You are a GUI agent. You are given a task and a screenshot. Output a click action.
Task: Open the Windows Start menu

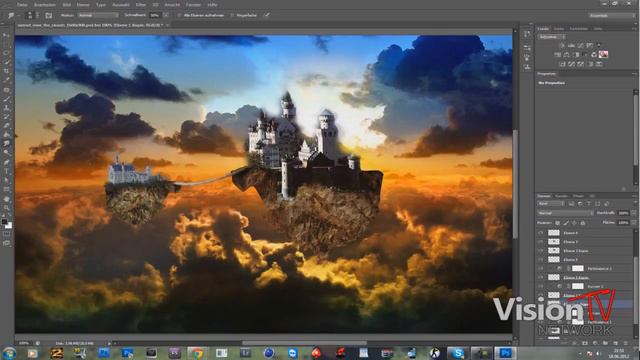coord(8,353)
